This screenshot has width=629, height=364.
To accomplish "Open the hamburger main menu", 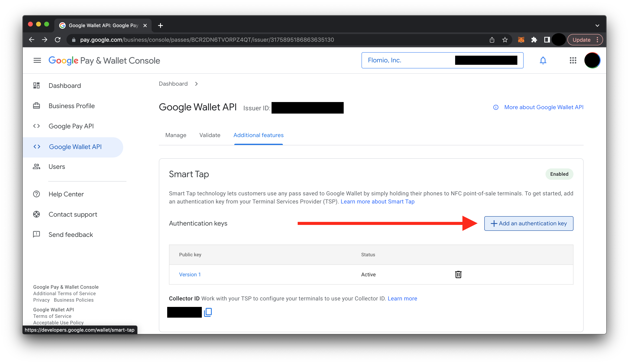I will click(x=37, y=60).
